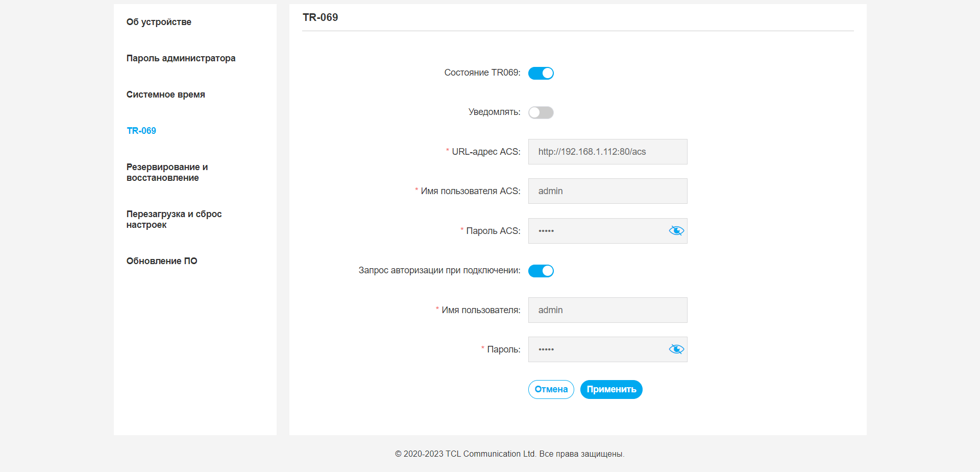The height and width of the screenshot is (472, 980).
Task: Show the ACS password with eye icon
Action: (676, 231)
